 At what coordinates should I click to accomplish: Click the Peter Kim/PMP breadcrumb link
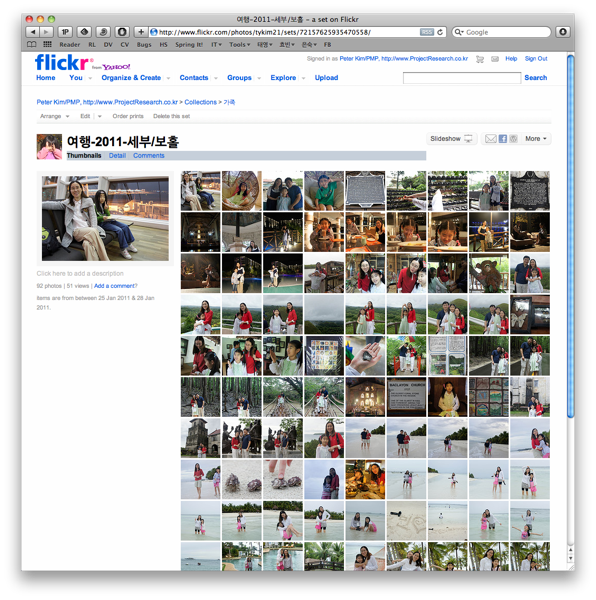tap(107, 102)
